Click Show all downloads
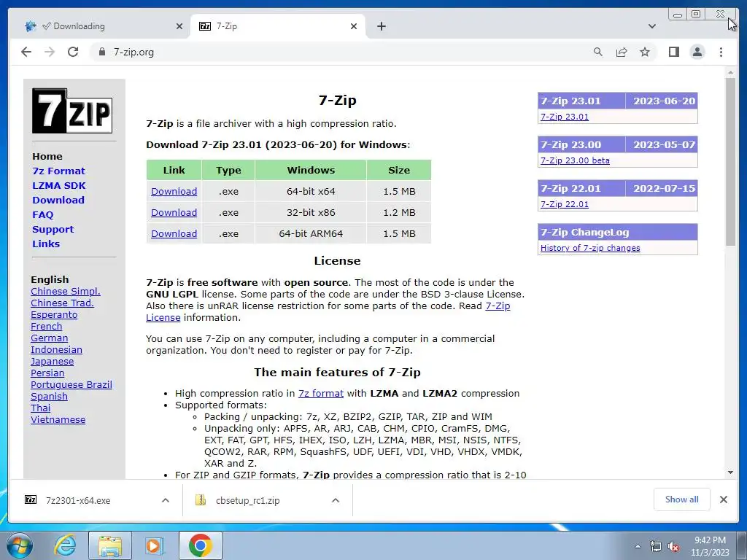747x560 pixels. click(x=682, y=499)
